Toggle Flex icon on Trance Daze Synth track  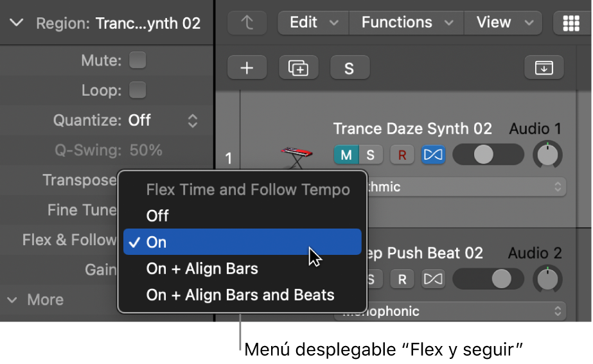[433, 155]
